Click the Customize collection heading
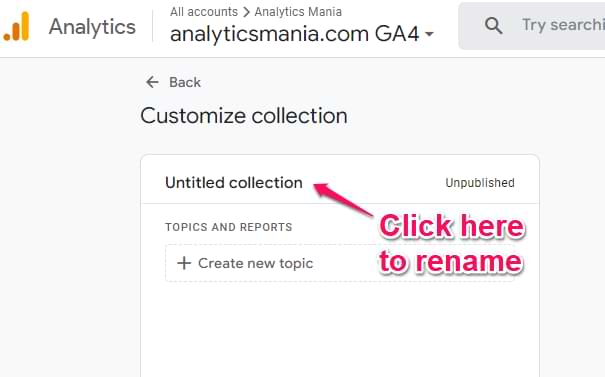The width and height of the screenshot is (605, 377). click(x=244, y=115)
